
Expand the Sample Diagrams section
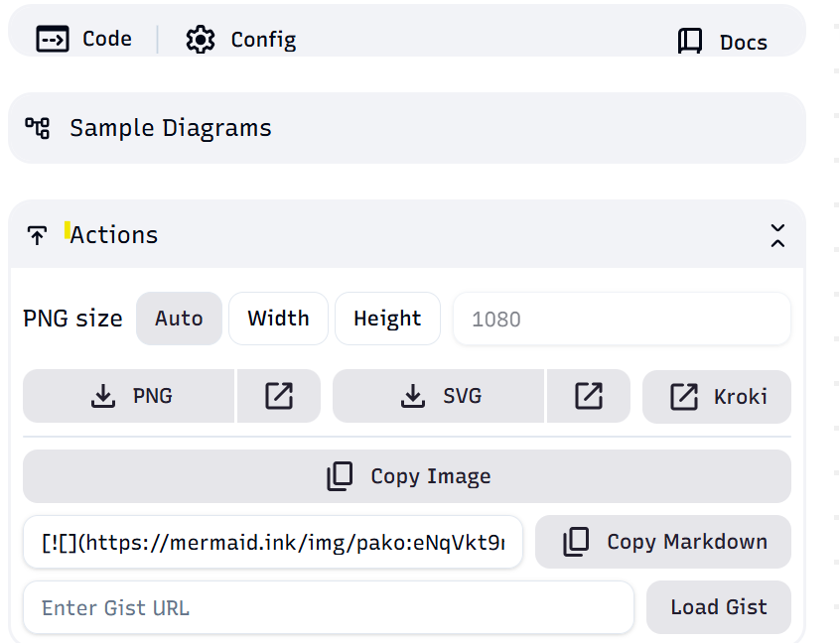[170, 128]
